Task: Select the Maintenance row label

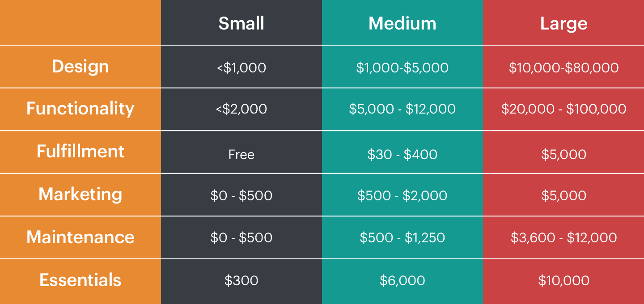Action: tap(80, 237)
